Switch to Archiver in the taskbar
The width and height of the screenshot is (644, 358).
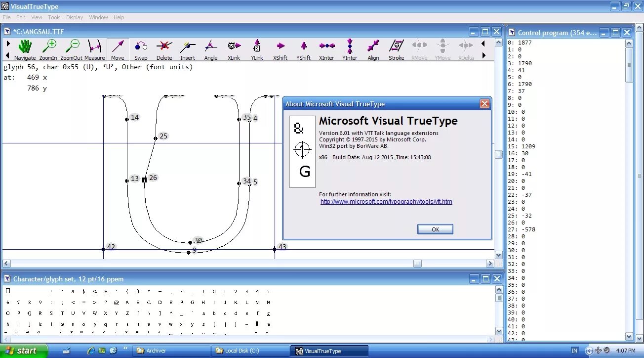coord(171,351)
